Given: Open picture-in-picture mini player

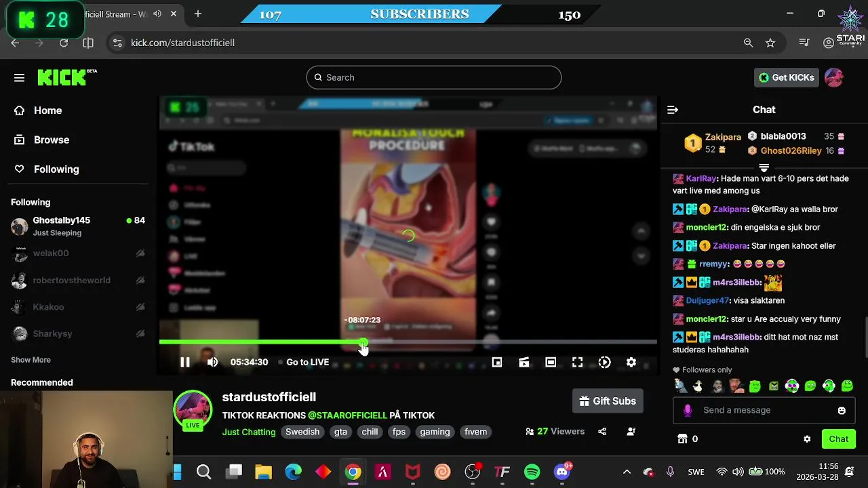Looking at the screenshot, I should 497,363.
